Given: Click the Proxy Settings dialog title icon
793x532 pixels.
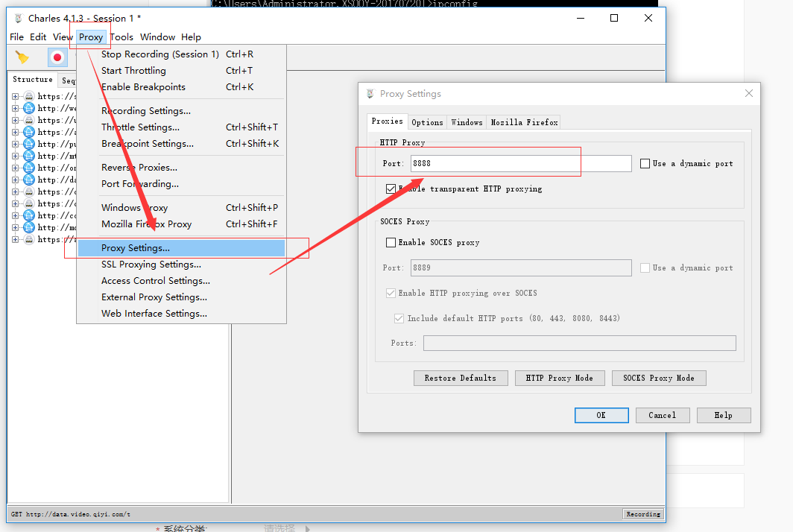Looking at the screenshot, I should click(370, 94).
